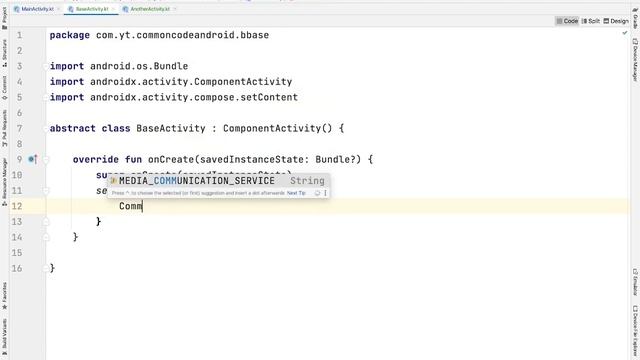Image resolution: width=640 pixels, height=360 pixels.
Task: Open the completion popup more options menu
Action: (x=325, y=193)
